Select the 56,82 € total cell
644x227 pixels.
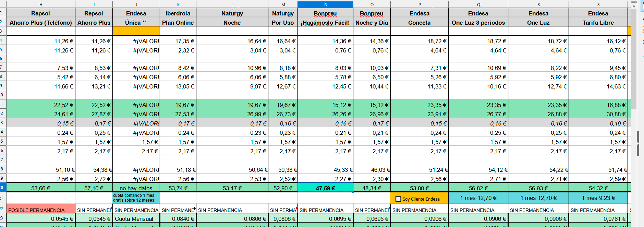pos(478,188)
